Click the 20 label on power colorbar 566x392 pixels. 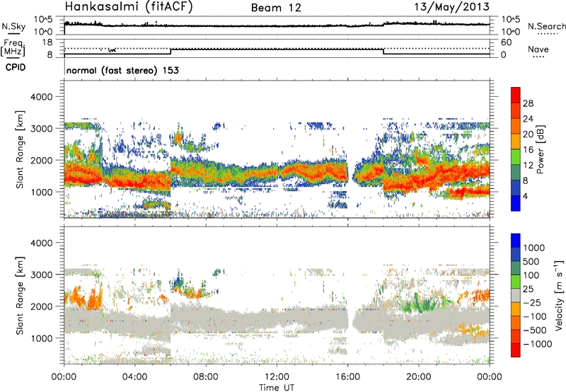528,134
